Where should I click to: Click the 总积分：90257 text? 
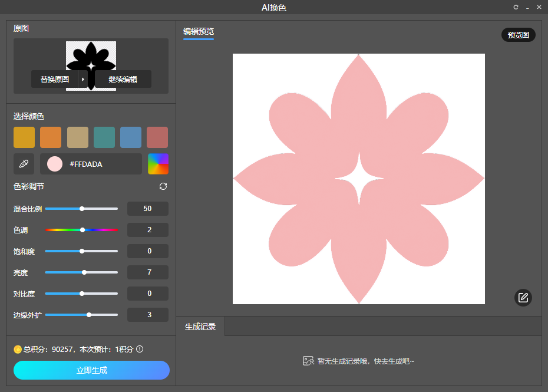click(x=48, y=350)
